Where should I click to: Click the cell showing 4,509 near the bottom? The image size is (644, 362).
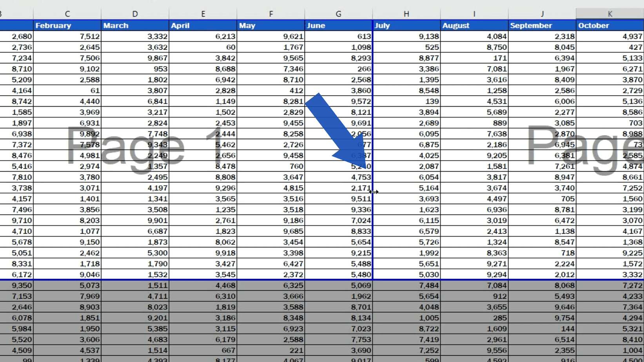pyautogui.click(x=17, y=350)
